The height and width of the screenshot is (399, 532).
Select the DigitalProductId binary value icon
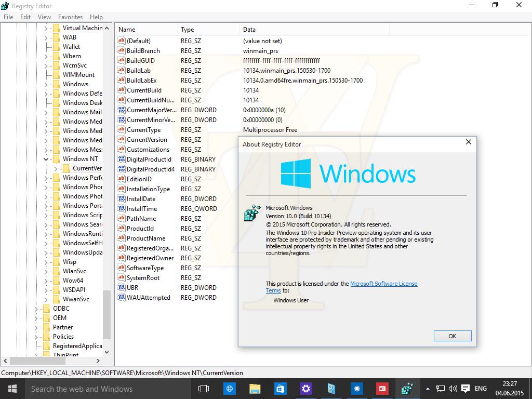pos(122,159)
